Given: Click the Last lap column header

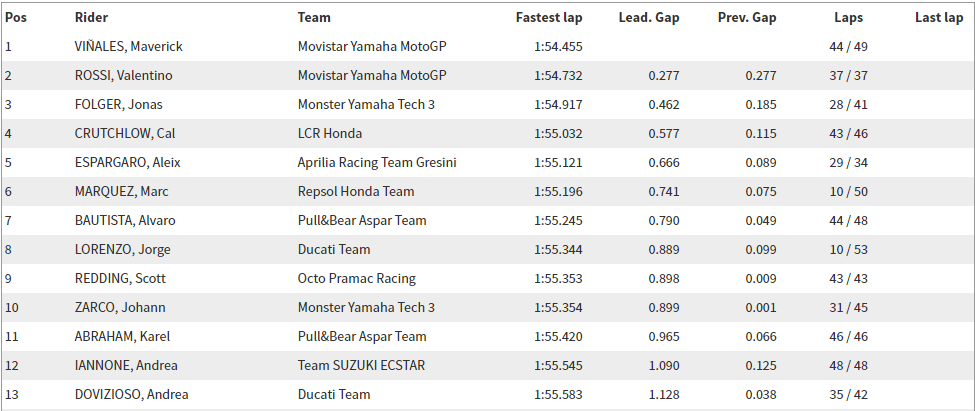Looking at the screenshot, I should pyautogui.click(x=939, y=17).
